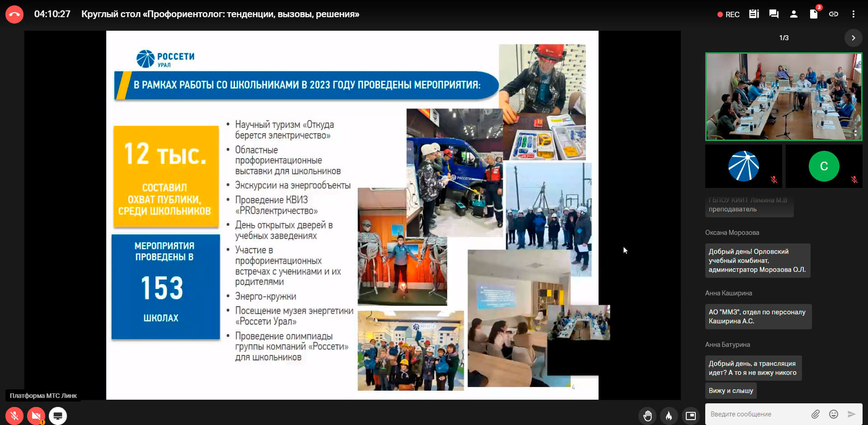Viewport: 868px width, 425px height.
Task: Send a fire reaction
Action: (x=669, y=416)
